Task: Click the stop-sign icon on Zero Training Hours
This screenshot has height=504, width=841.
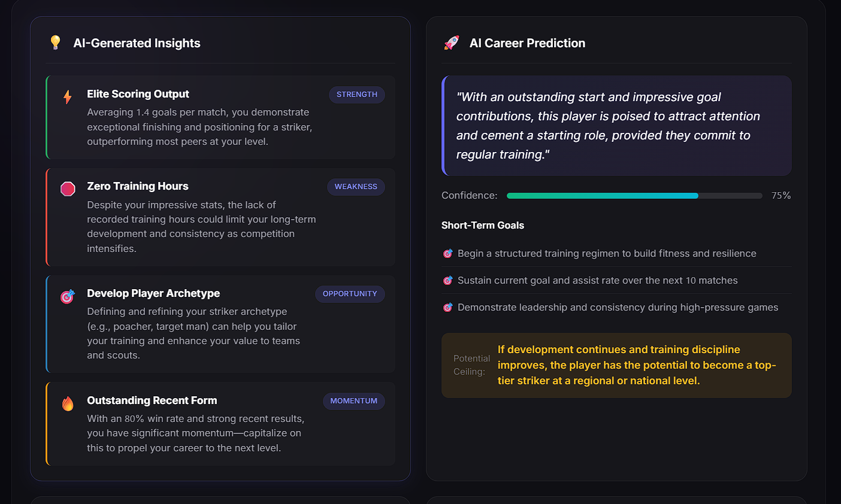Action: [68, 188]
